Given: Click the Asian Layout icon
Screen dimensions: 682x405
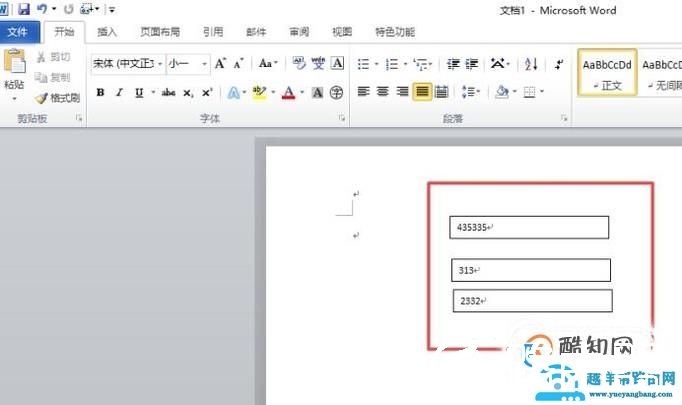Looking at the screenshot, I should (498, 64).
